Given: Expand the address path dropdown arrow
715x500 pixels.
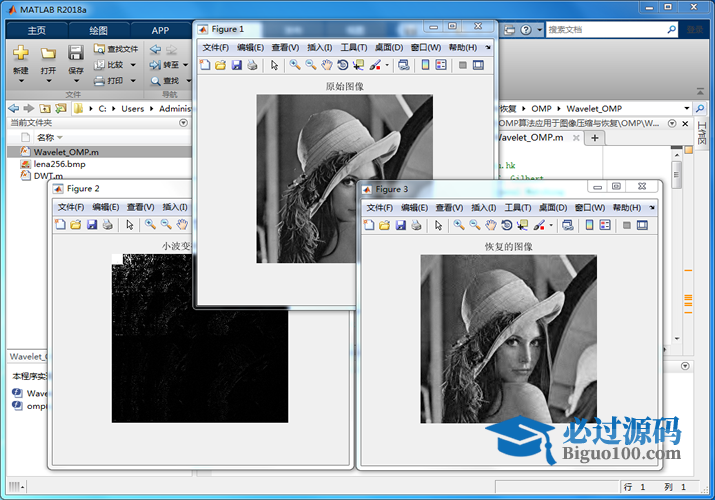Looking at the screenshot, I should coord(687,108).
